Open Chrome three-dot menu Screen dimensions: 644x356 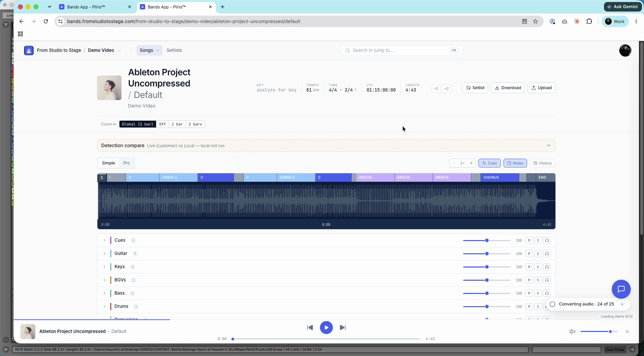(636, 21)
